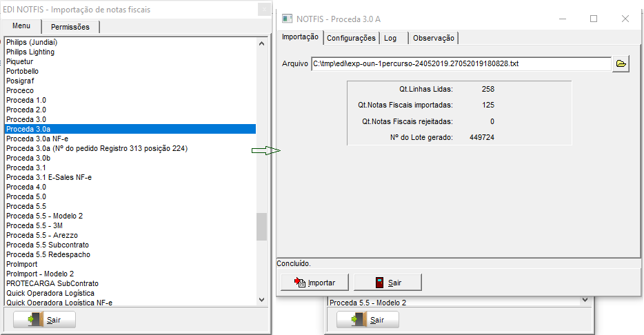Select Proceda 5.5 Subcontrato in the list
This screenshot has height=335, width=644.
tap(130, 245)
